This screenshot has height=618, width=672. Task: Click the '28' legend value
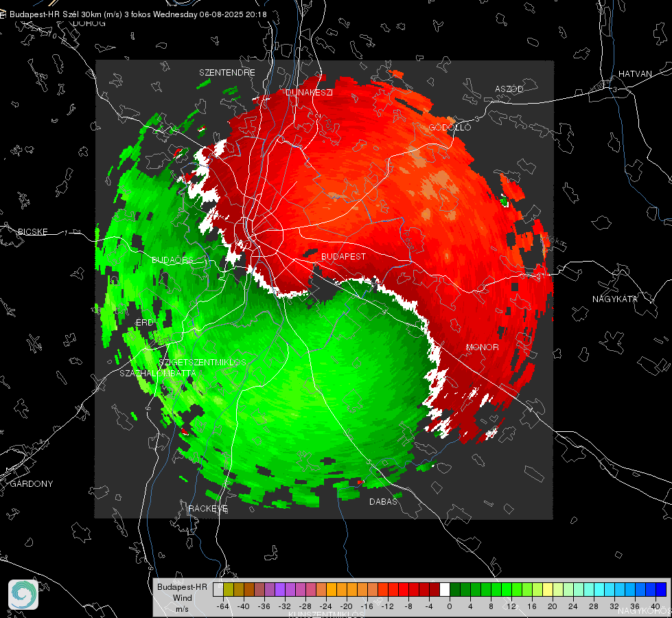coord(594,606)
